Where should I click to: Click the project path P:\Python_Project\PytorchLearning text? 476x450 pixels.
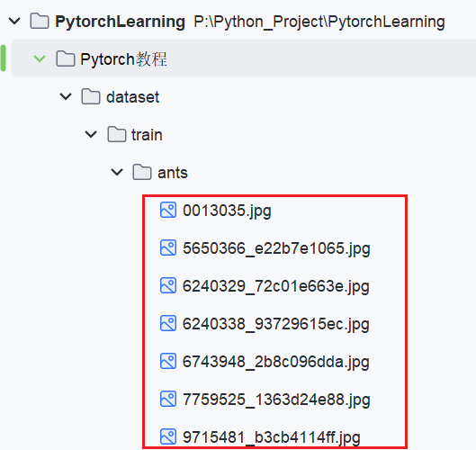tap(319, 22)
